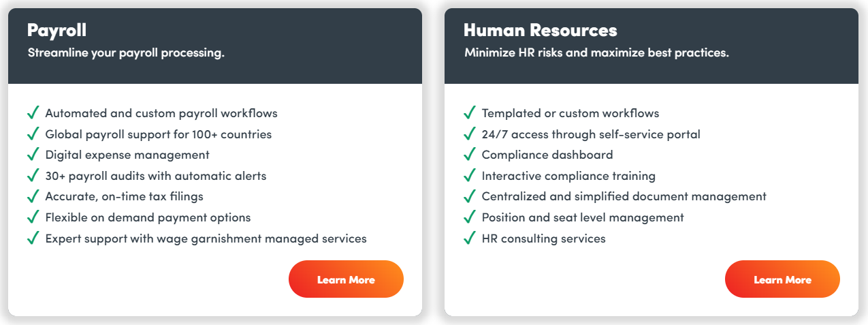Click checkmark next to Global payroll support

(x=33, y=134)
